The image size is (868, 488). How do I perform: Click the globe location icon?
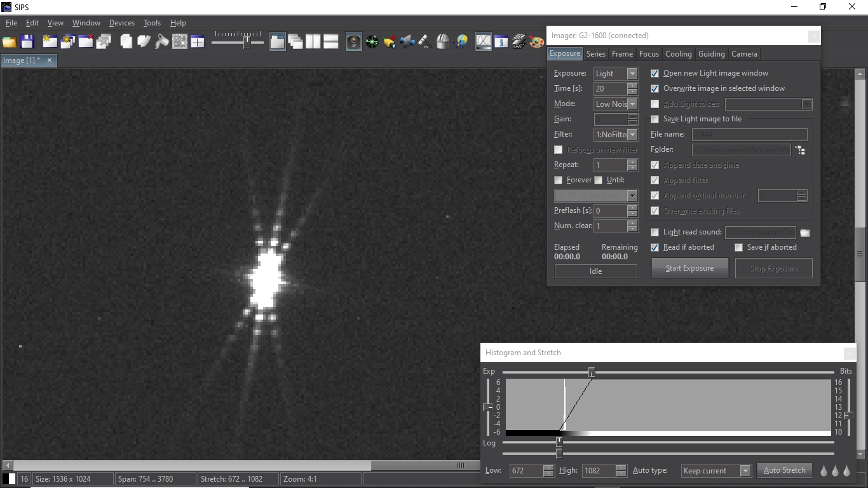[461, 42]
